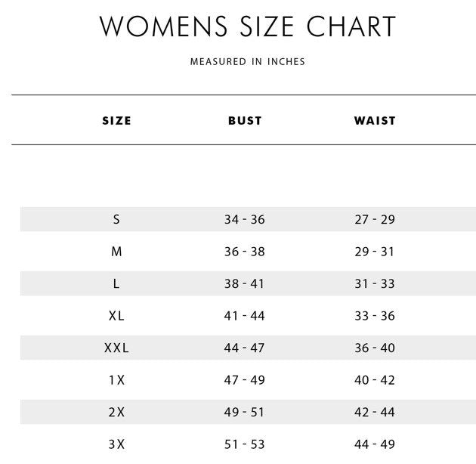476x464 pixels.
Task: Select the 2X size row label
Action: [116, 413]
